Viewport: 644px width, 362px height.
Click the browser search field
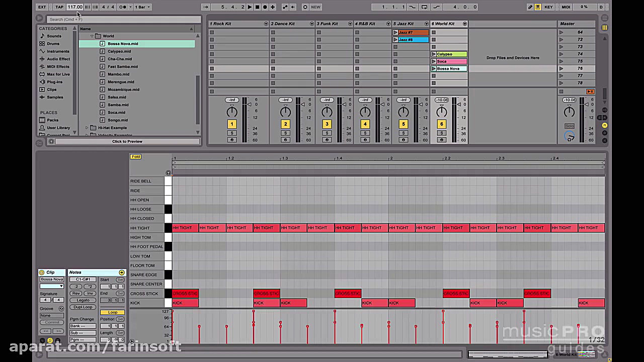tap(123, 19)
